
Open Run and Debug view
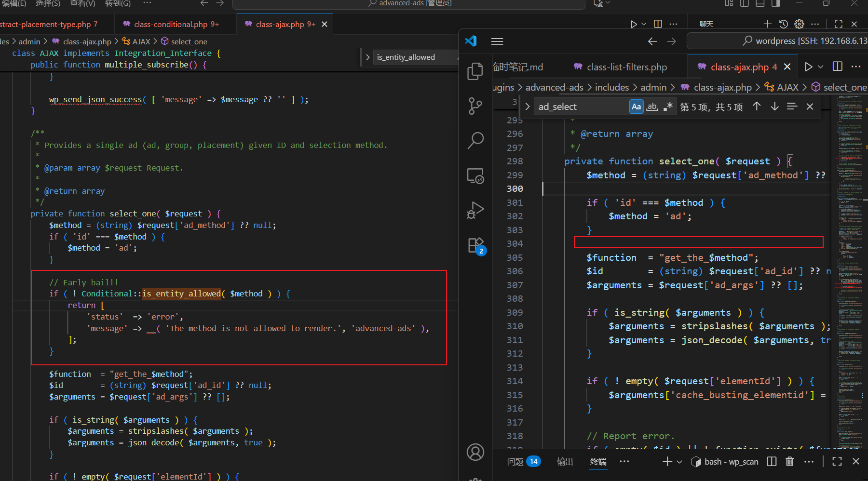tap(475, 210)
